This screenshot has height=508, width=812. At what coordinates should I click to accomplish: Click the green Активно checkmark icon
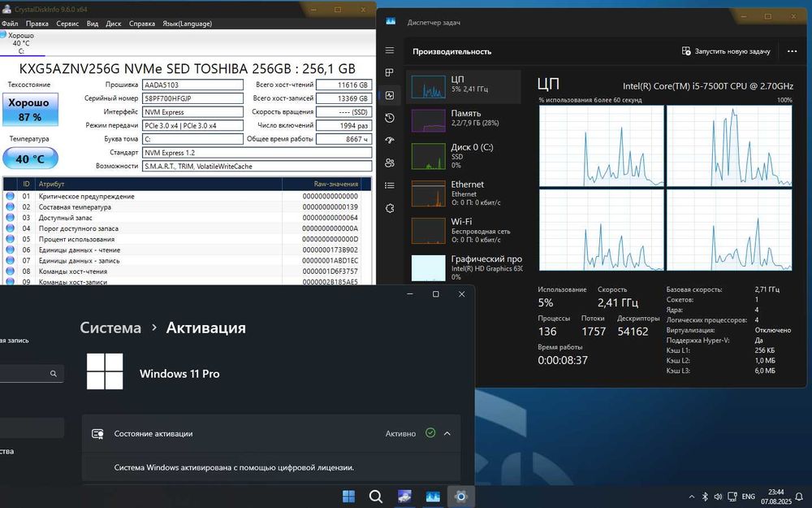coord(430,433)
